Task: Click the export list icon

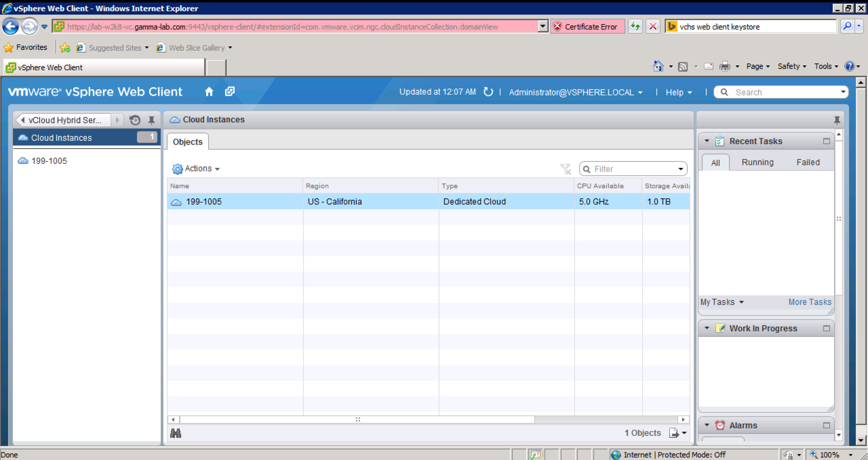Action: (674, 433)
